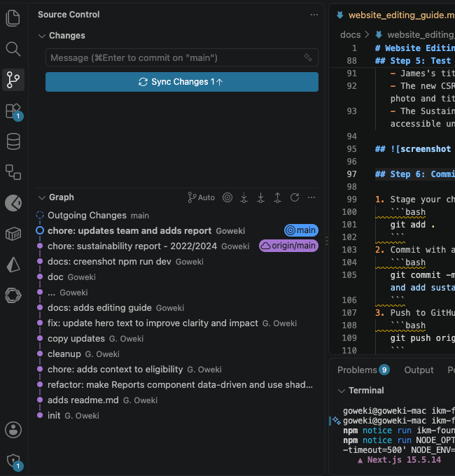
Task: Select the 'init' commit
Action: [177, 416]
